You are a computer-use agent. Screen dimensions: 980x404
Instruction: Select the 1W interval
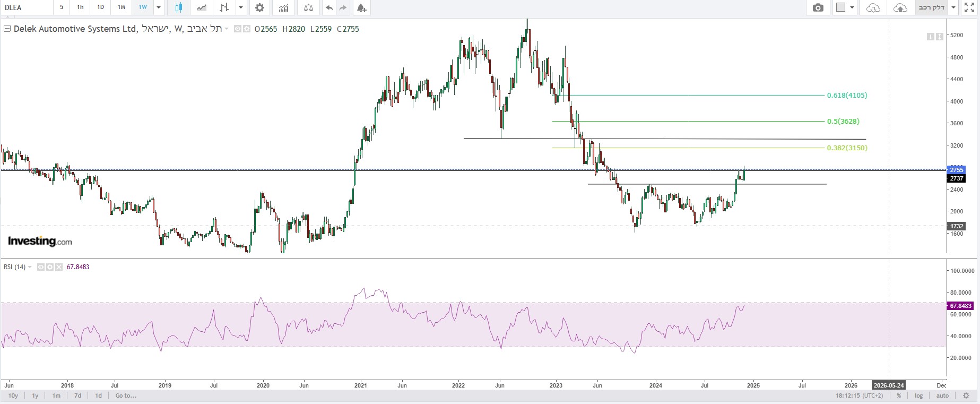pos(143,7)
